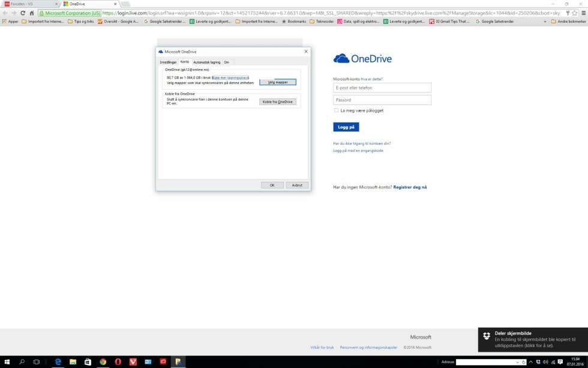Click the Chrome address bar URL
The height and width of the screenshot is (368, 588).
tap(331, 13)
